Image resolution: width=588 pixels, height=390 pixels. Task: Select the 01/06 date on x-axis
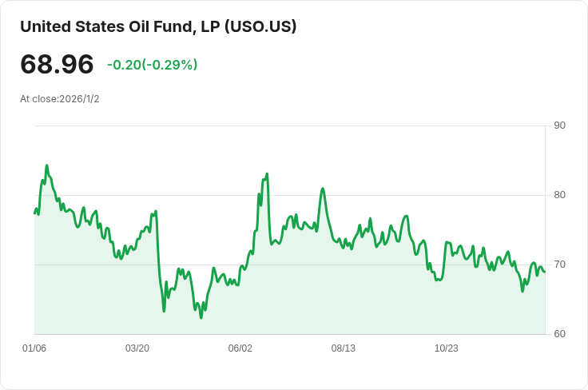pyautogui.click(x=34, y=348)
